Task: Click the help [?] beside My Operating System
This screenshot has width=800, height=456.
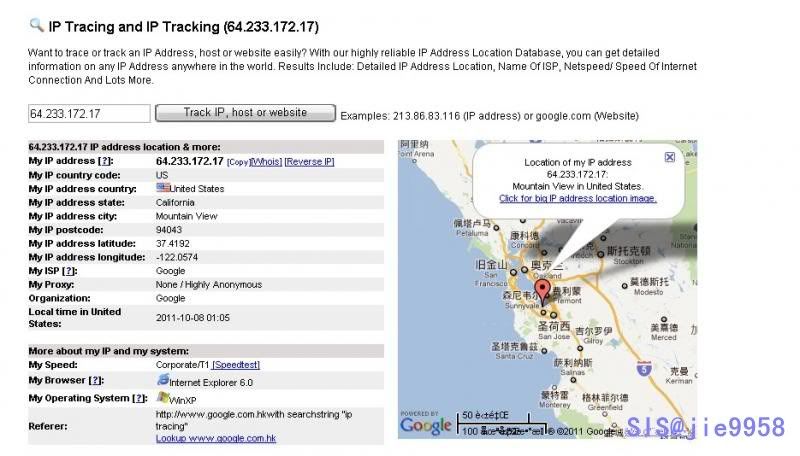Action: (x=139, y=398)
